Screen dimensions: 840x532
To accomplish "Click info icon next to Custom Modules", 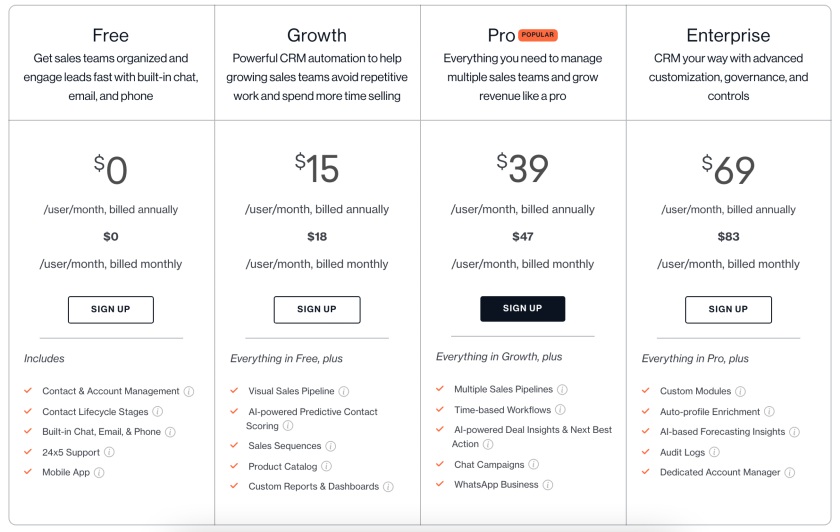I will 740,392.
